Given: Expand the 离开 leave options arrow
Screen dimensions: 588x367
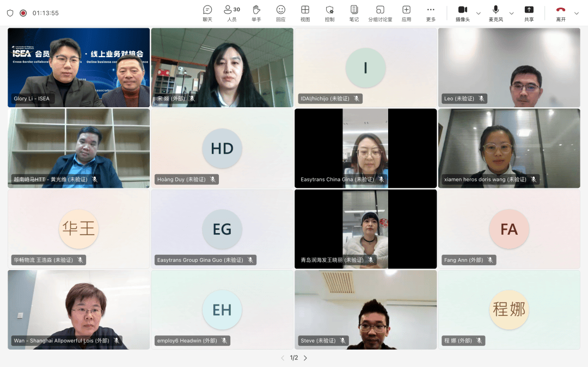Looking at the screenshot, I should pyautogui.click(x=577, y=13).
